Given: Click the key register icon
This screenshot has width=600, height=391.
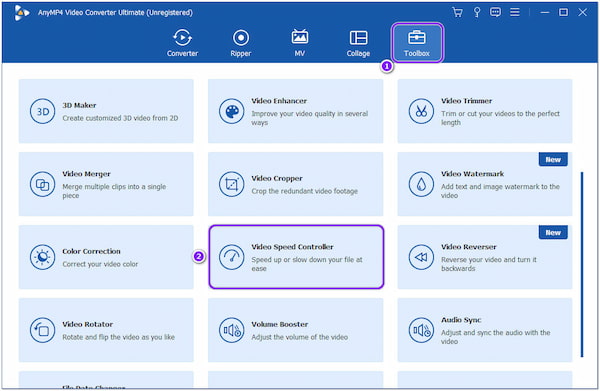Looking at the screenshot, I should coord(477,12).
